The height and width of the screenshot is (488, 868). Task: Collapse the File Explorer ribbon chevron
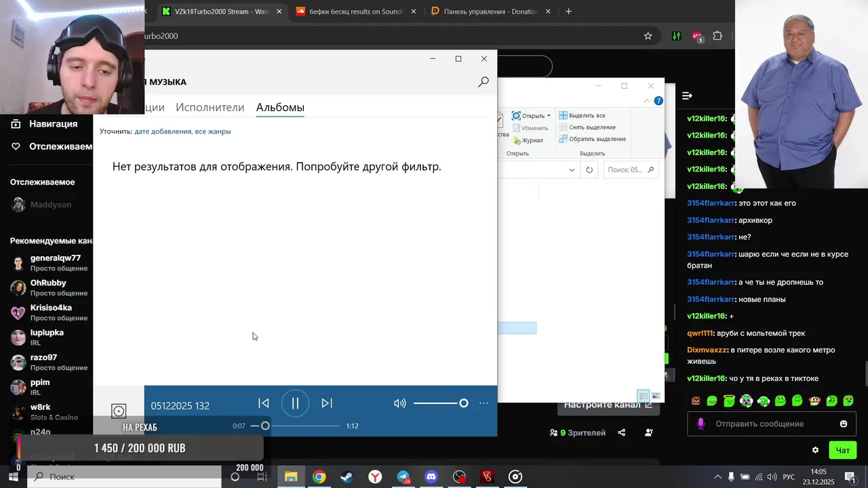646,101
